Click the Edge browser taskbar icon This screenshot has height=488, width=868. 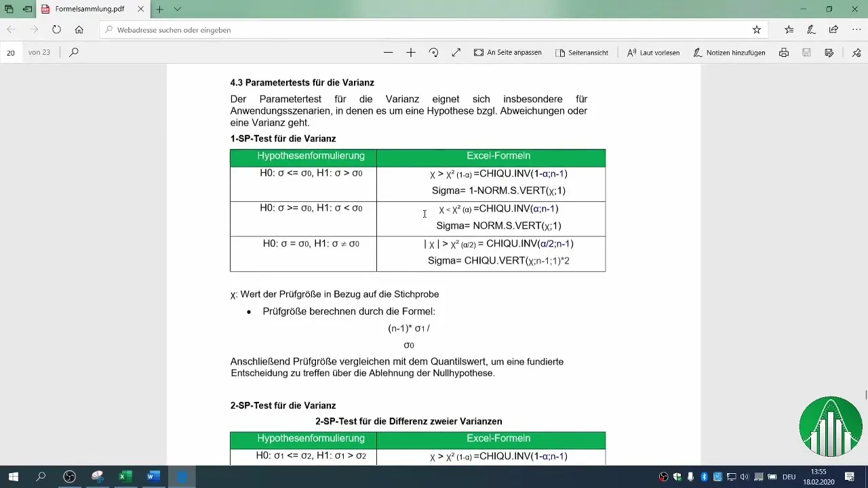[x=181, y=476]
